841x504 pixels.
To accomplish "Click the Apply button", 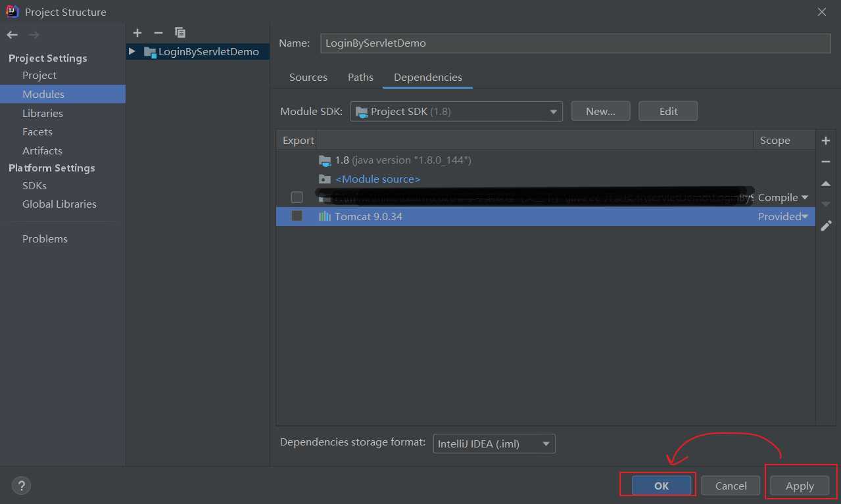I will [x=800, y=486].
